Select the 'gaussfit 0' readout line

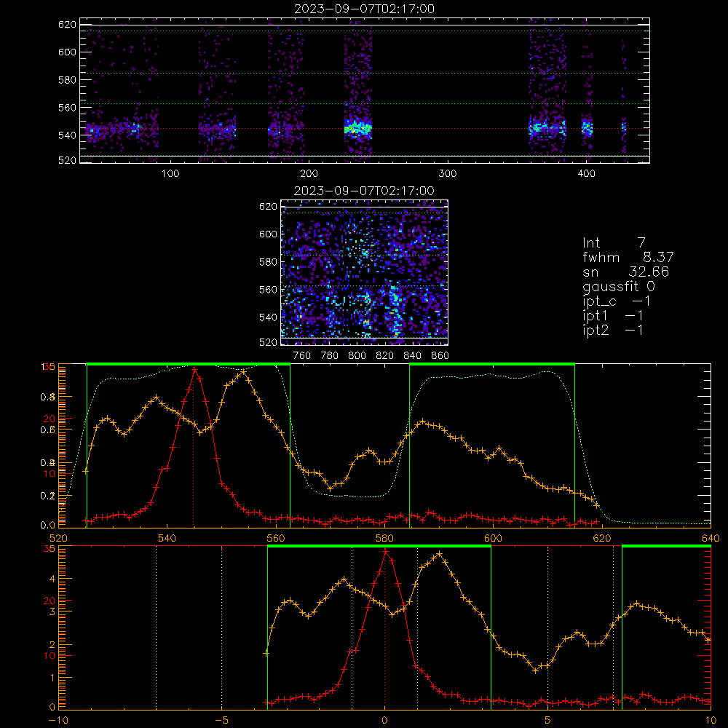(618, 286)
